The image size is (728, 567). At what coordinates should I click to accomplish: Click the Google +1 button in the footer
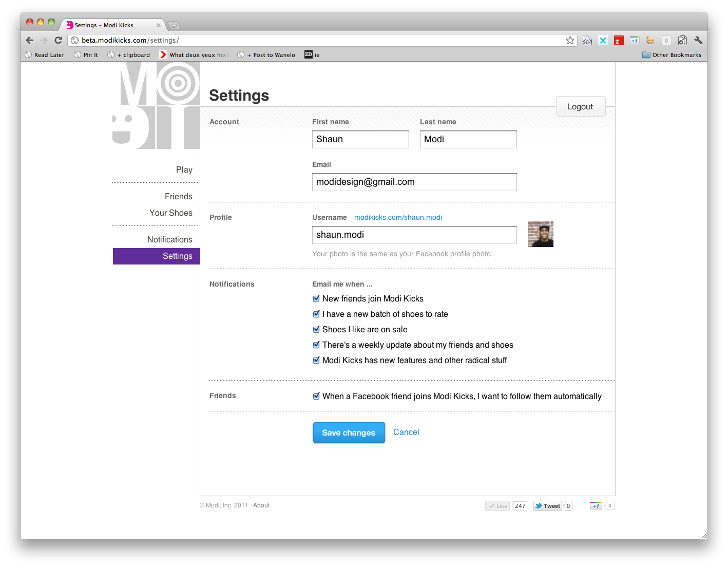pos(596,506)
